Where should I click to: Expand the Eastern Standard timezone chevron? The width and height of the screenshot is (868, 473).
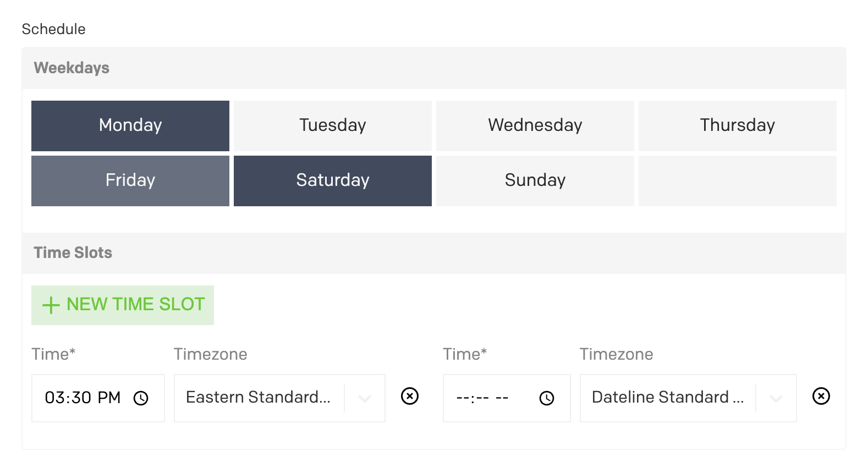[365, 398]
